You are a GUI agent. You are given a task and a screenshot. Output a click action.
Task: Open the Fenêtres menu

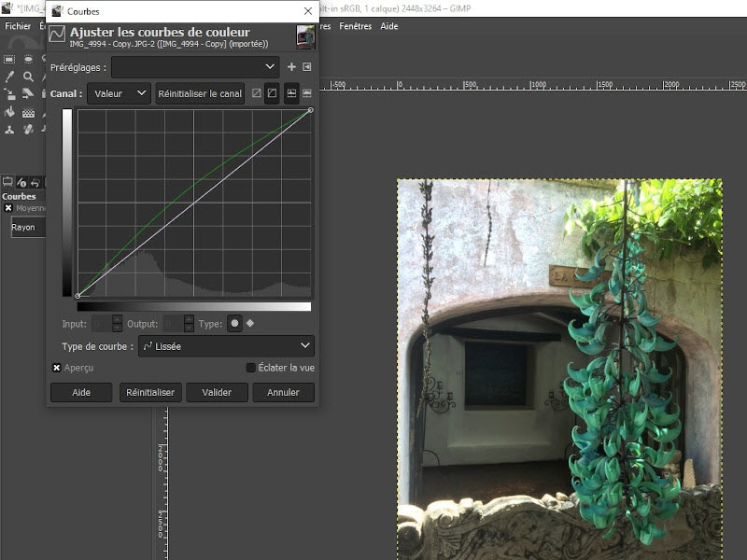355,26
